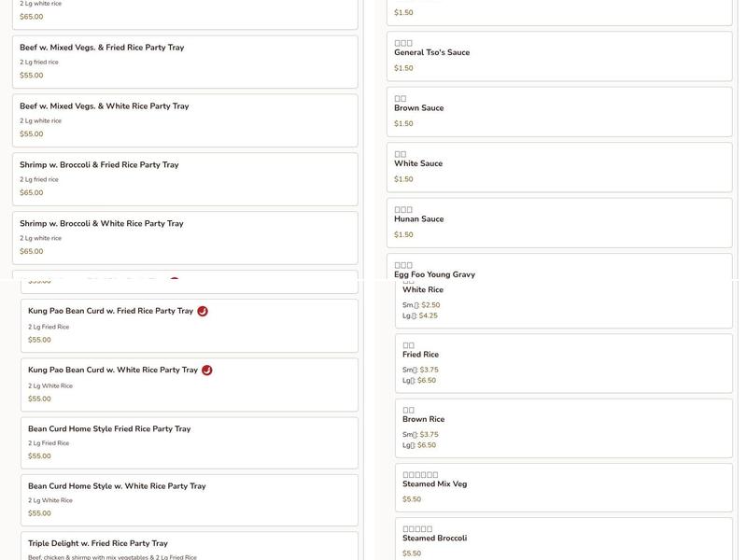This screenshot has height=560, width=747.
Task: Open Triple Delight w. Fried Rice Party Tray
Action: tap(189, 546)
